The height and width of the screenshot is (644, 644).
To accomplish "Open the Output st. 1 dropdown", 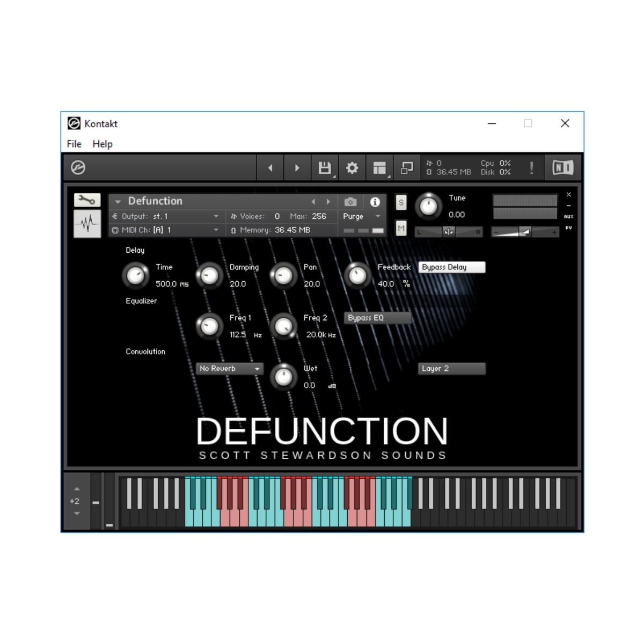I will pos(166,216).
